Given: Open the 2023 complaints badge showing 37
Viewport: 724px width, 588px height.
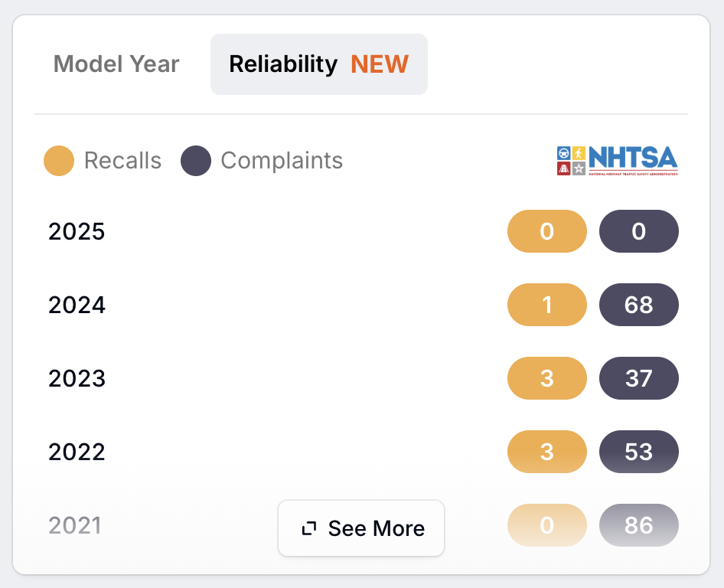Looking at the screenshot, I should (x=639, y=377).
